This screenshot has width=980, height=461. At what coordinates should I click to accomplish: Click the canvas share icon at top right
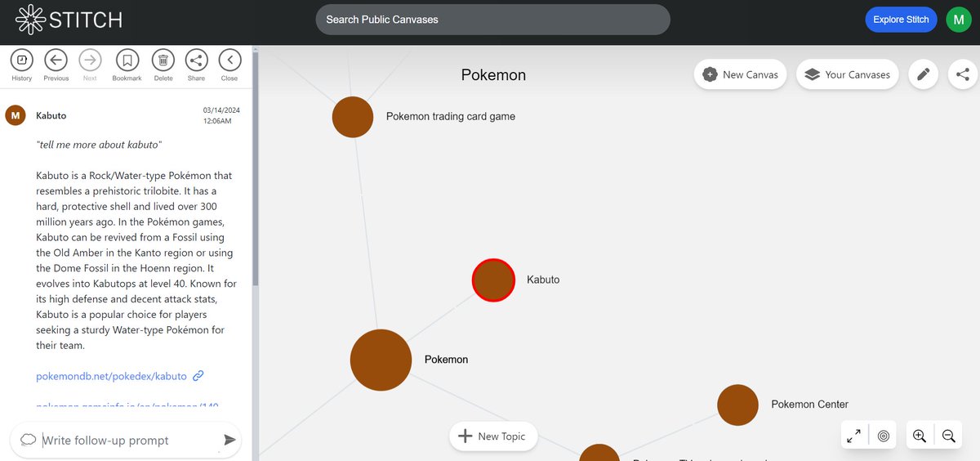(963, 74)
